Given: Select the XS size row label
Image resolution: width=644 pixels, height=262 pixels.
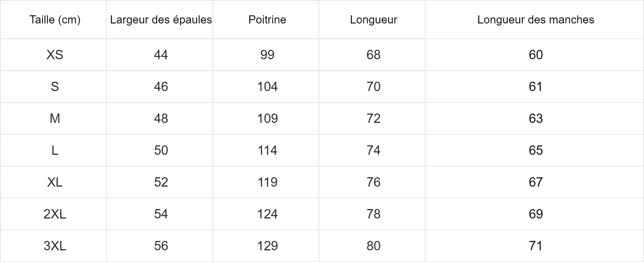Looking at the screenshot, I should point(55,55).
